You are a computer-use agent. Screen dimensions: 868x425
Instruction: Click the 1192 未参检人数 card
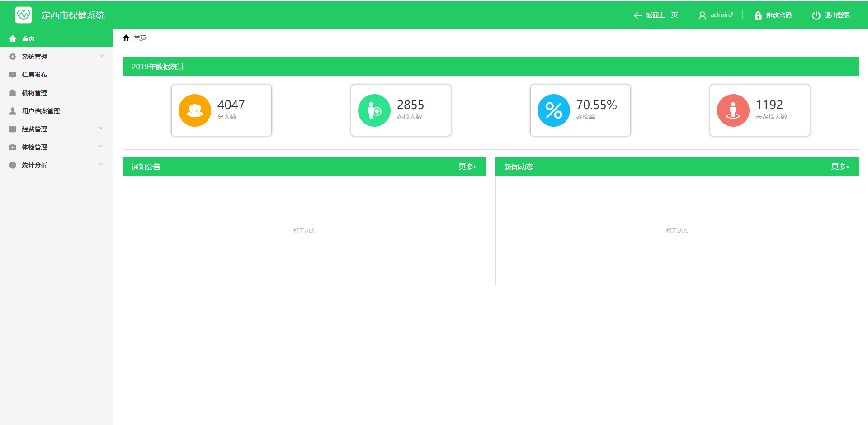coord(759,110)
